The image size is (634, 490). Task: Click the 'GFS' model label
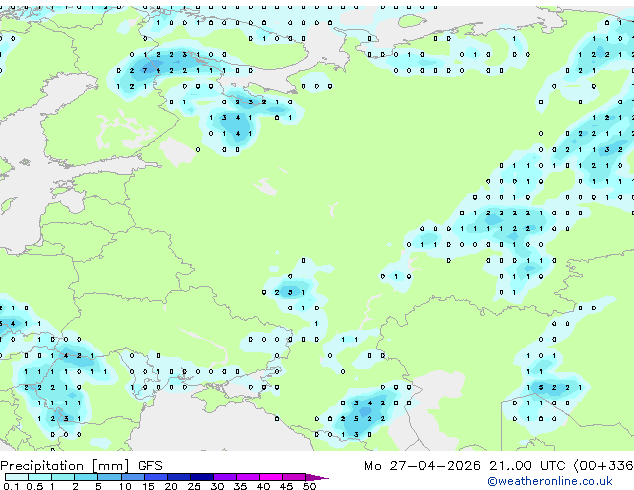150,466
